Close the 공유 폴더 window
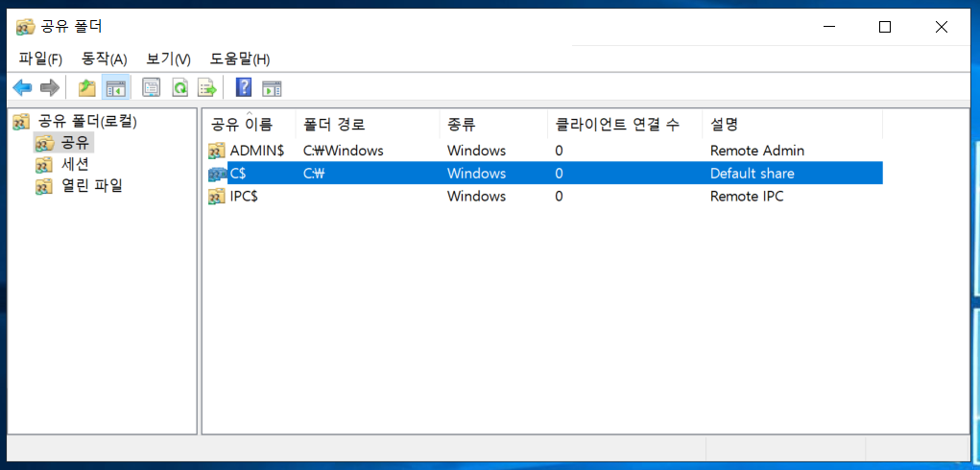Screen dimensions: 980x470 tap(942, 26)
